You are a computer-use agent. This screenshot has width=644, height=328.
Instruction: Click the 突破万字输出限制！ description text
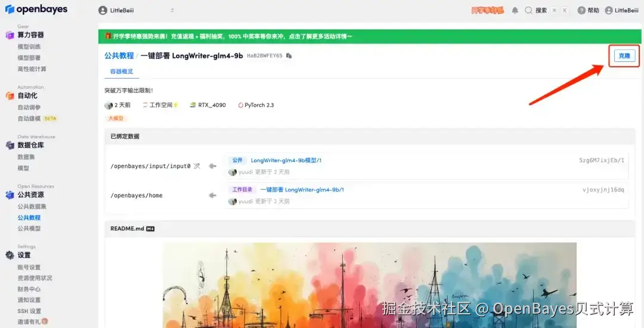click(129, 90)
